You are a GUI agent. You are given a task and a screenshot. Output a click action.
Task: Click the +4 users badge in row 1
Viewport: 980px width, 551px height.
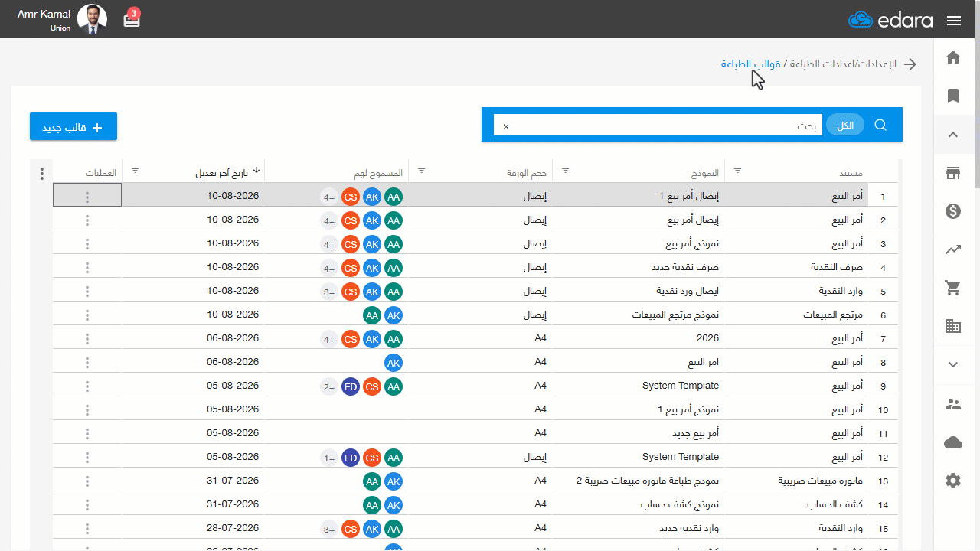pyautogui.click(x=329, y=197)
